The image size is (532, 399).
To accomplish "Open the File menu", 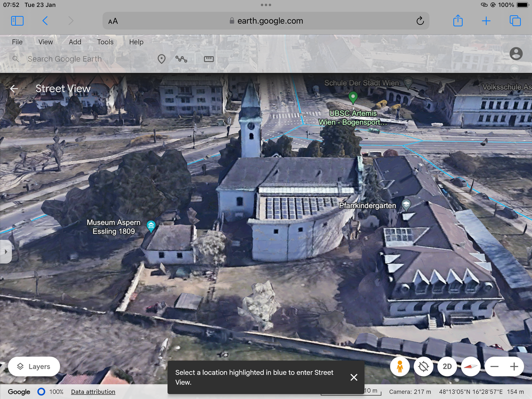I will click(x=17, y=42).
